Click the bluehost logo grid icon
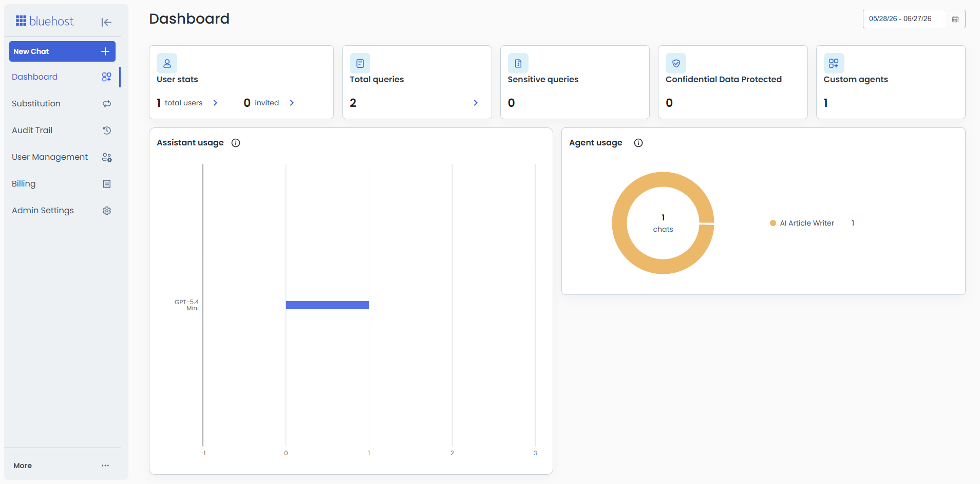980x484 pixels. 21,21
